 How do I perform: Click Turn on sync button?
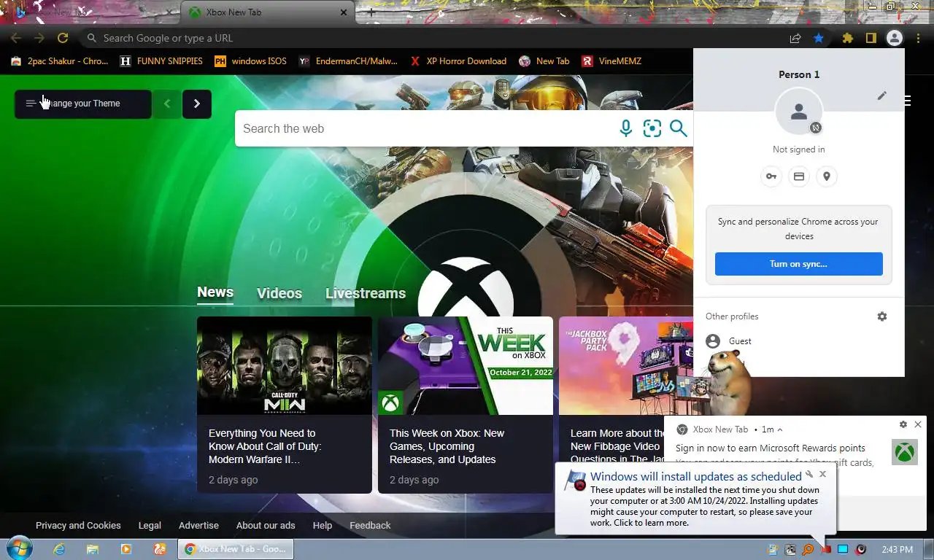pos(799,264)
